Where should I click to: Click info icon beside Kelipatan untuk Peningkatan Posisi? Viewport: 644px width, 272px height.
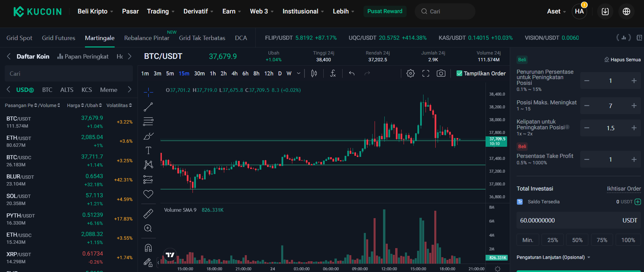coord(567,127)
